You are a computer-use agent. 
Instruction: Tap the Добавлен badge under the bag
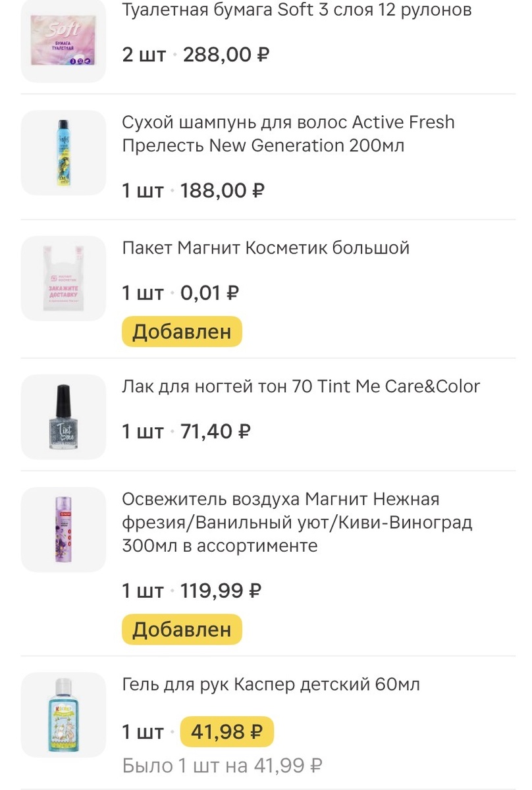click(182, 332)
